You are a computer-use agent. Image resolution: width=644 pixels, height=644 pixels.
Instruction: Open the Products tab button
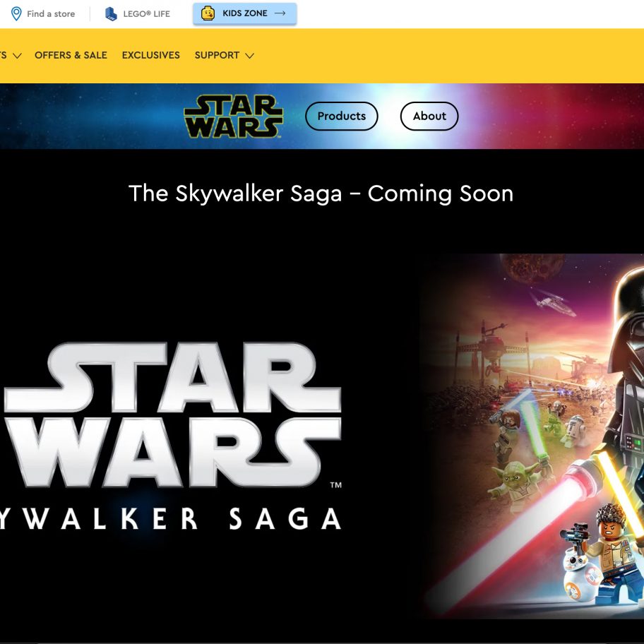point(342,117)
